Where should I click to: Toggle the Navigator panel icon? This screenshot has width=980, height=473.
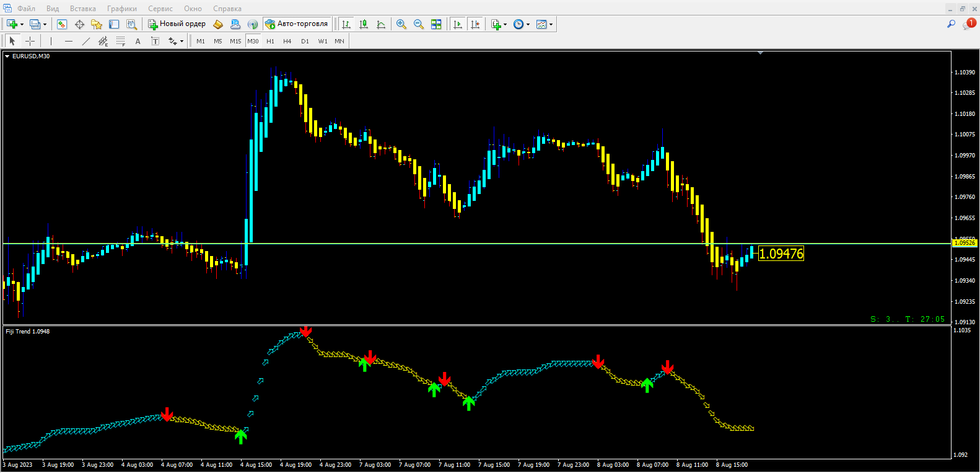(x=97, y=24)
